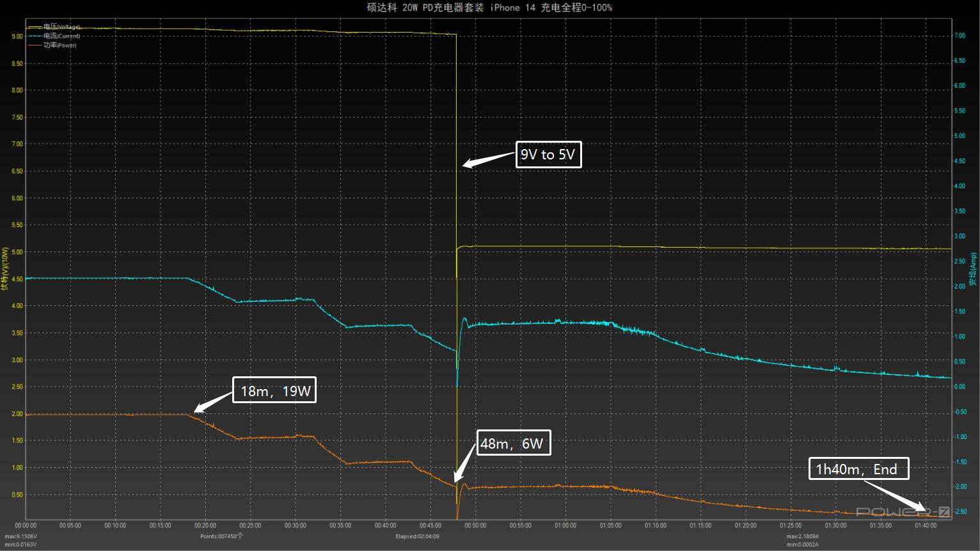Click the 0.50 voltage axis tick on left
The image size is (980, 551).
[17, 495]
